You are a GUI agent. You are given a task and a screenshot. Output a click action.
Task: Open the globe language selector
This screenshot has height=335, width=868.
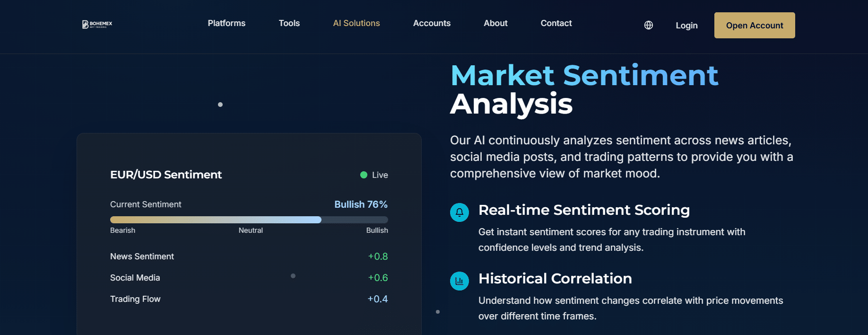pos(649,26)
